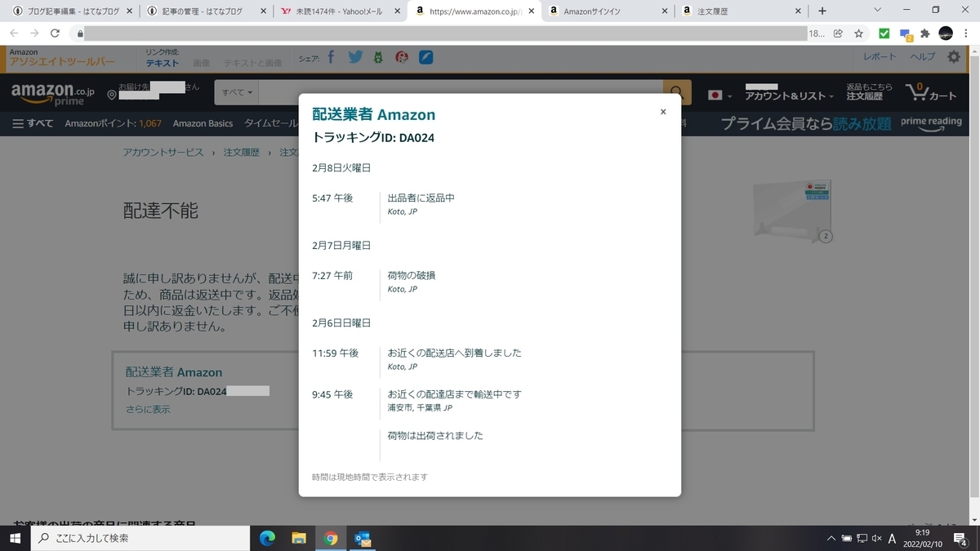Open the すべて search category dropdown
980x551 pixels.
(x=235, y=92)
